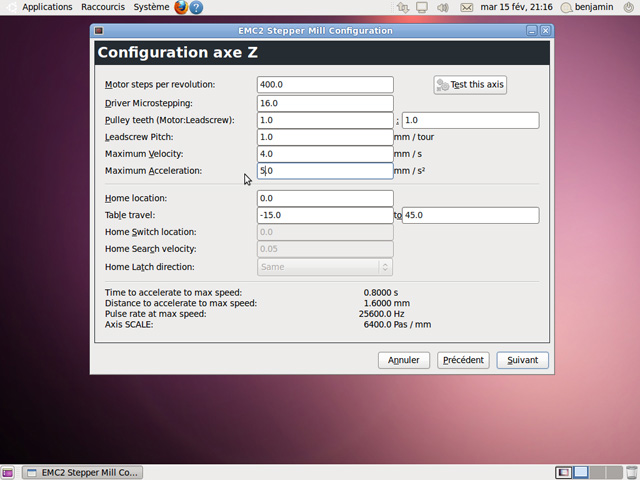Switch to second workspace in switcher

coord(580,472)
